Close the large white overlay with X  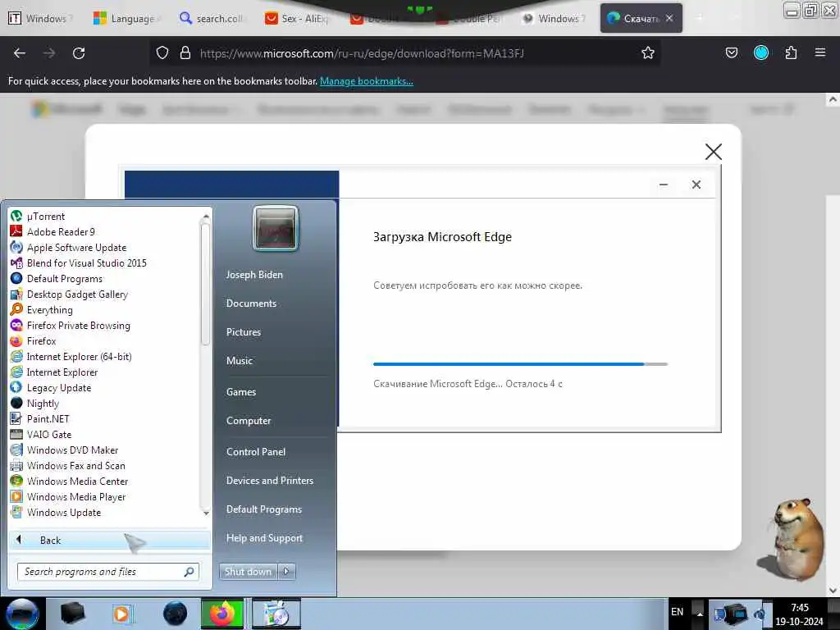point(714,152)
